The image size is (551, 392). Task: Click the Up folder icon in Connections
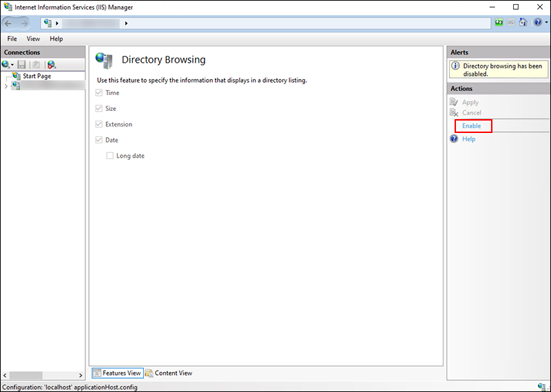point(37,65)
